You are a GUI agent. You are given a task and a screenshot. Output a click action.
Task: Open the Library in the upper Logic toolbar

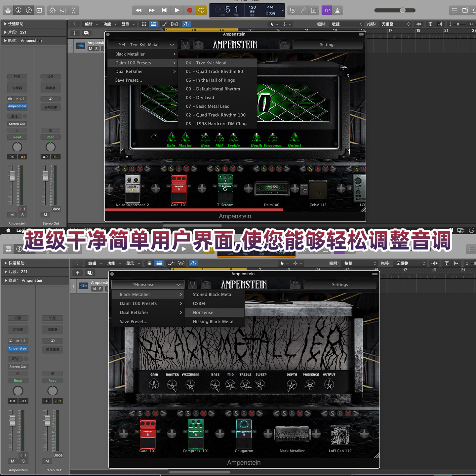coord(8,10)
